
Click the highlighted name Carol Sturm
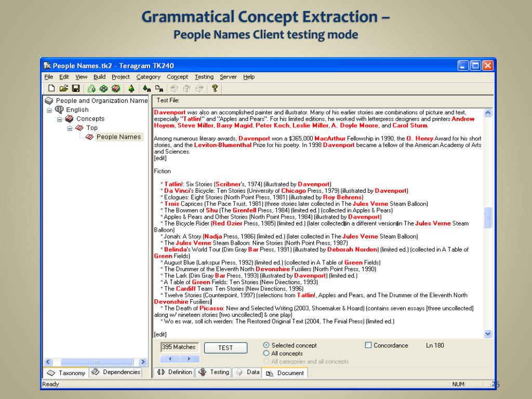tap(410, 126)
